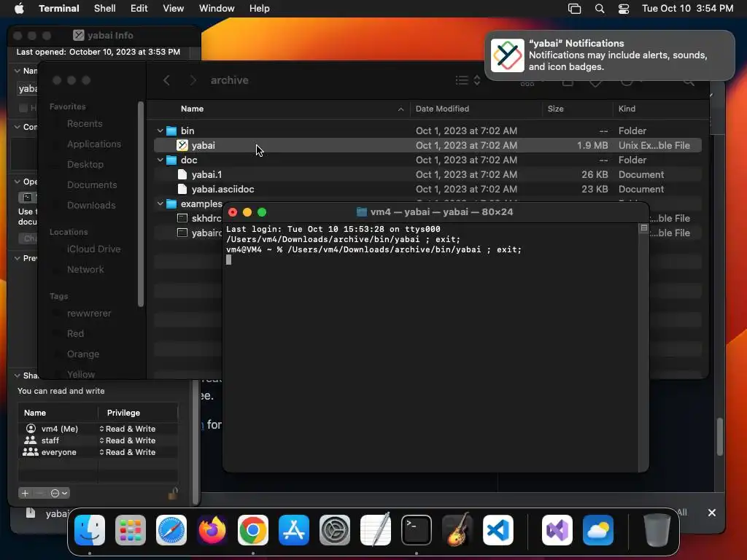Open Weather app from the Dock
Viewport: 747px width, 560px height.
[598, 530]
